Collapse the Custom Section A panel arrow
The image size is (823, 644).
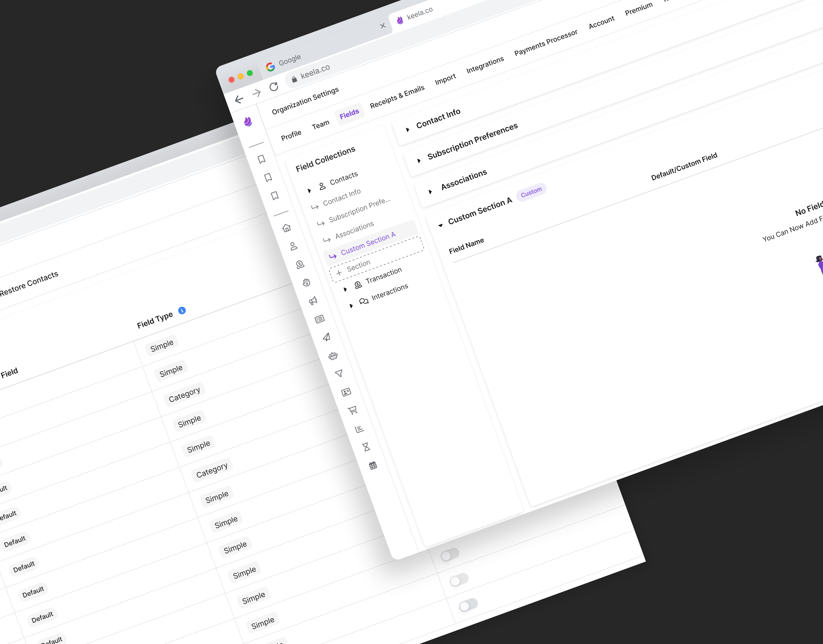click(440, 225)
